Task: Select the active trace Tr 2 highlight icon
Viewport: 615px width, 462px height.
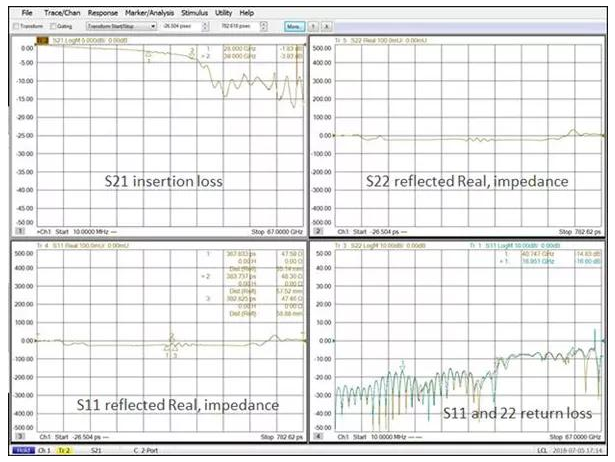Action: click(42, 40)
